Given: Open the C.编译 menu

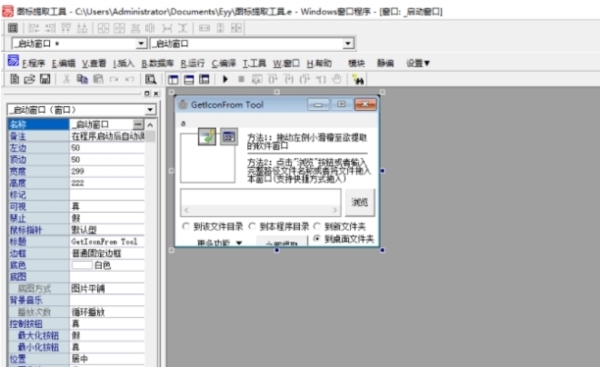Looking at the screenshot, I should click(223, 64).
